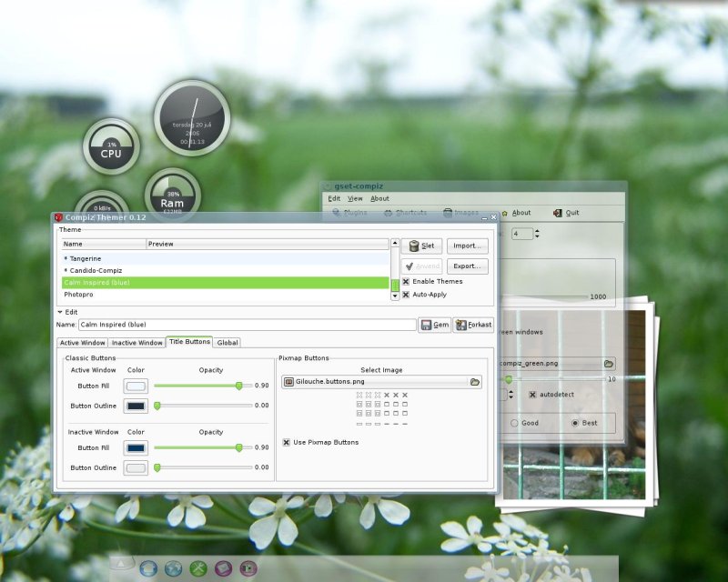
Task: Click the clock desktop widget
Action: click(192, 118)
